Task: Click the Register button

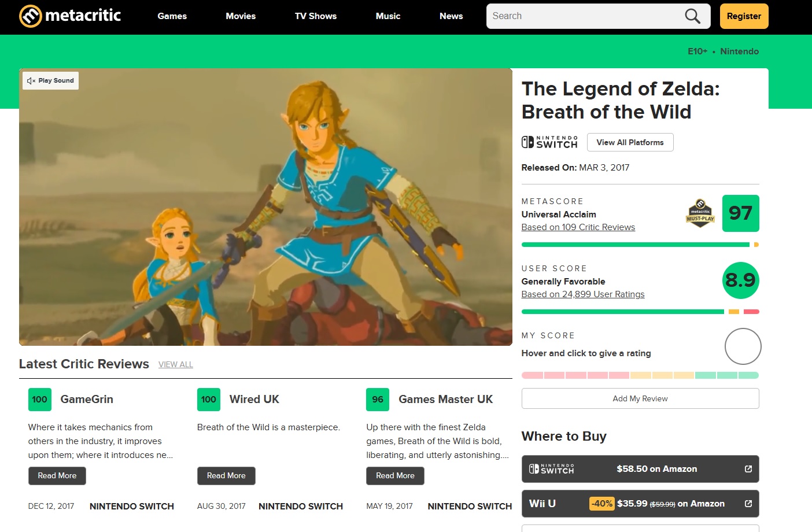Action: (x=744, y=16)
